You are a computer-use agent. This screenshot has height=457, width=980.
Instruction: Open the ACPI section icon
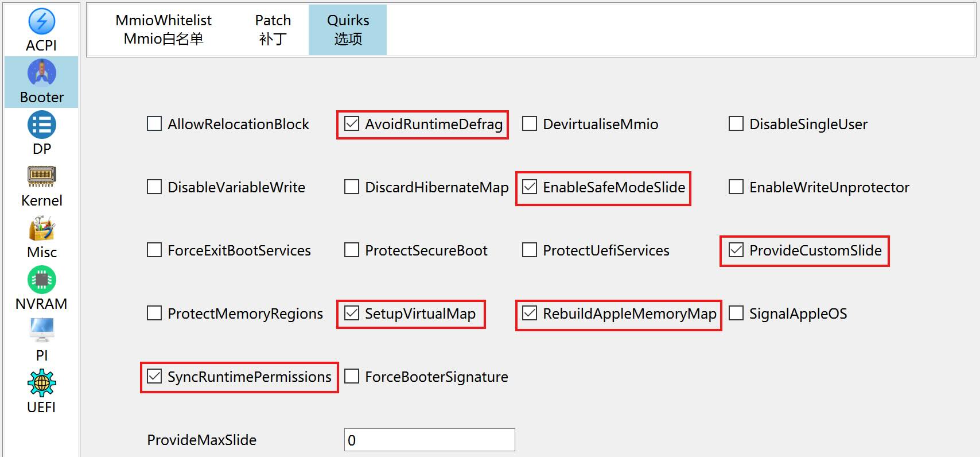(x=41, y=22)
